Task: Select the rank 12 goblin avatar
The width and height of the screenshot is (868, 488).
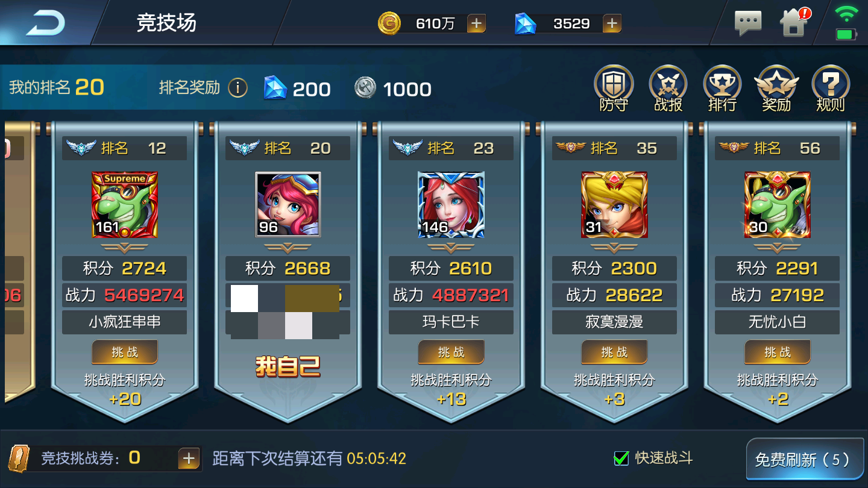Action: pyautogui.click(x=125, y=205)
